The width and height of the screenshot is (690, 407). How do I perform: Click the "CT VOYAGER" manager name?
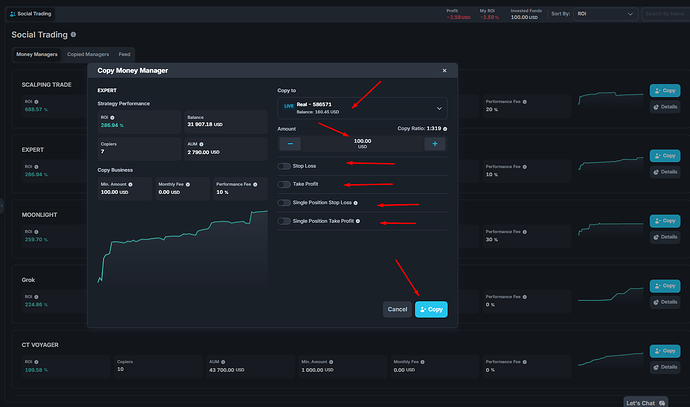pos(40,345)
